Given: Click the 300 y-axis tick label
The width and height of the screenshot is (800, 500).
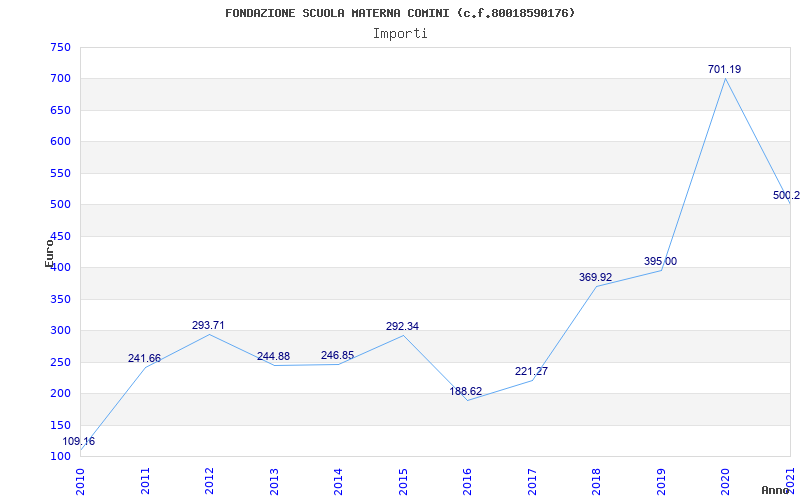Looking at the screenshot, I should coord(60,331).
